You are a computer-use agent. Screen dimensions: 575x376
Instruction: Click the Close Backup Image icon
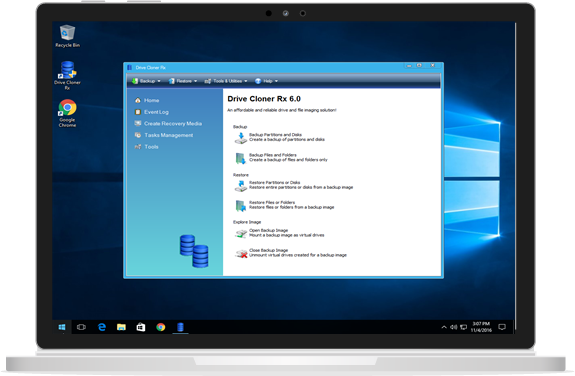pyautogui.click(x=241, y=253)
